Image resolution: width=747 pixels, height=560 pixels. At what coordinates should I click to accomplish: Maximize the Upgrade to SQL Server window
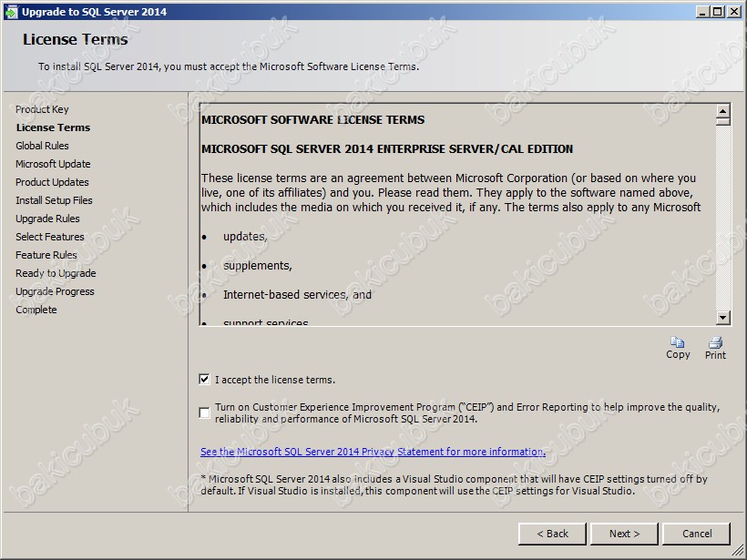tap(718, 12)
